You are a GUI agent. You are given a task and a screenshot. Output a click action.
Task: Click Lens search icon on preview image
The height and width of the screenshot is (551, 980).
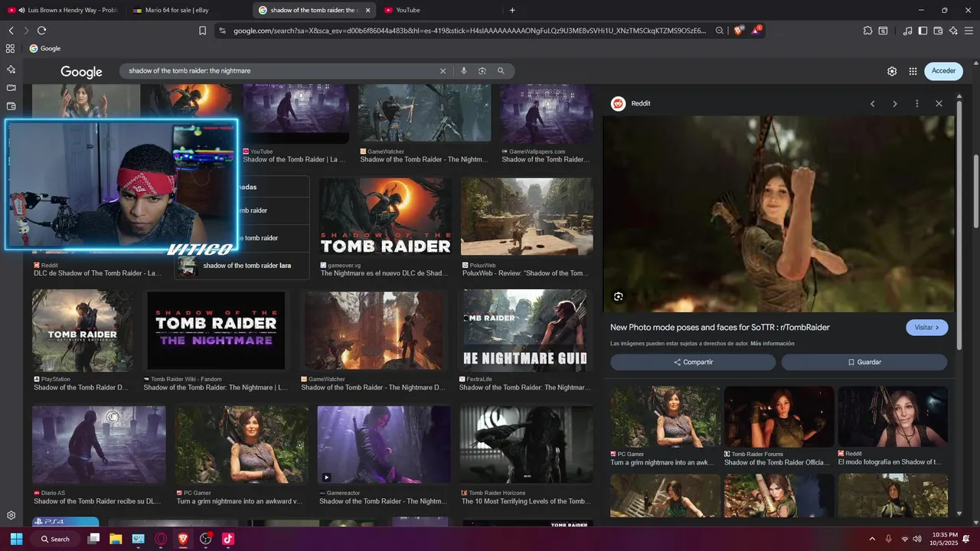(x=619, y=297)
